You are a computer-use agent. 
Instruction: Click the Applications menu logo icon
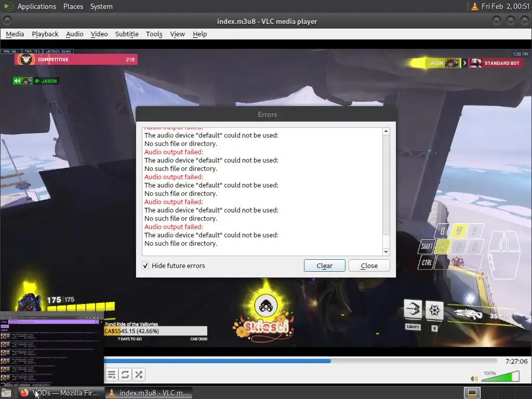pos(8,6)
